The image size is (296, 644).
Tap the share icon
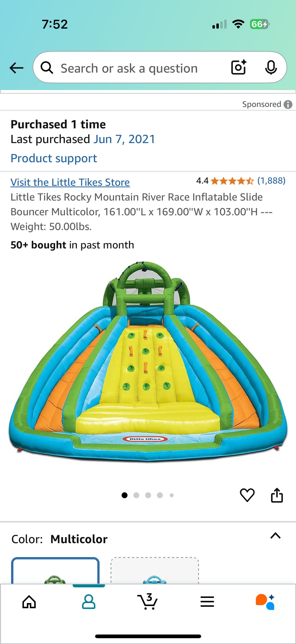tap(277, 495)
